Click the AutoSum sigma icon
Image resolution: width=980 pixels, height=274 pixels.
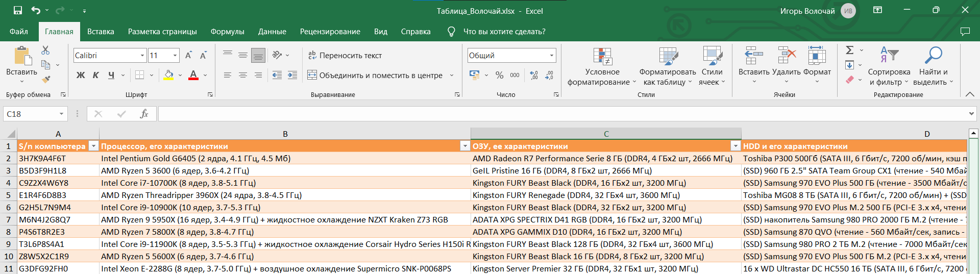[x=849, y=50]
